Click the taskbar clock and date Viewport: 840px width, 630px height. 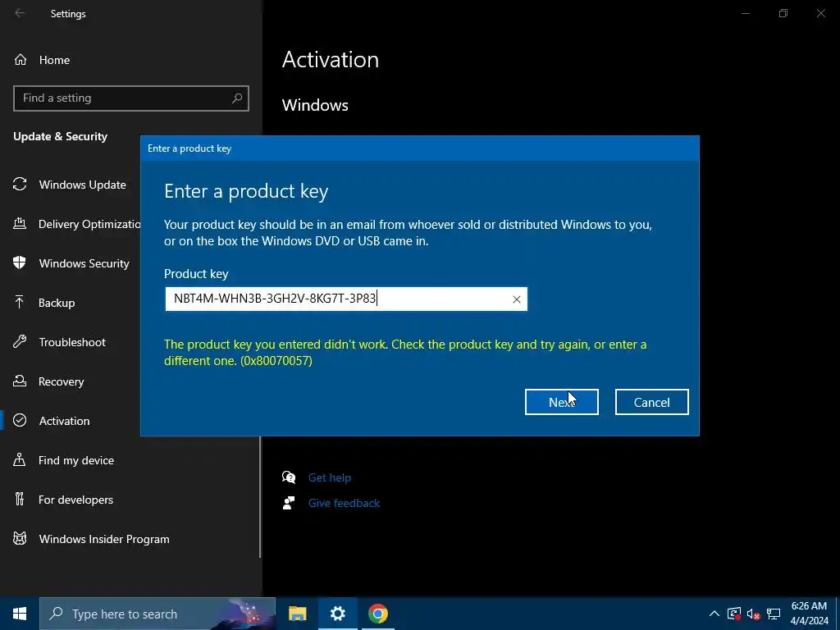click(x=809, y=614)
